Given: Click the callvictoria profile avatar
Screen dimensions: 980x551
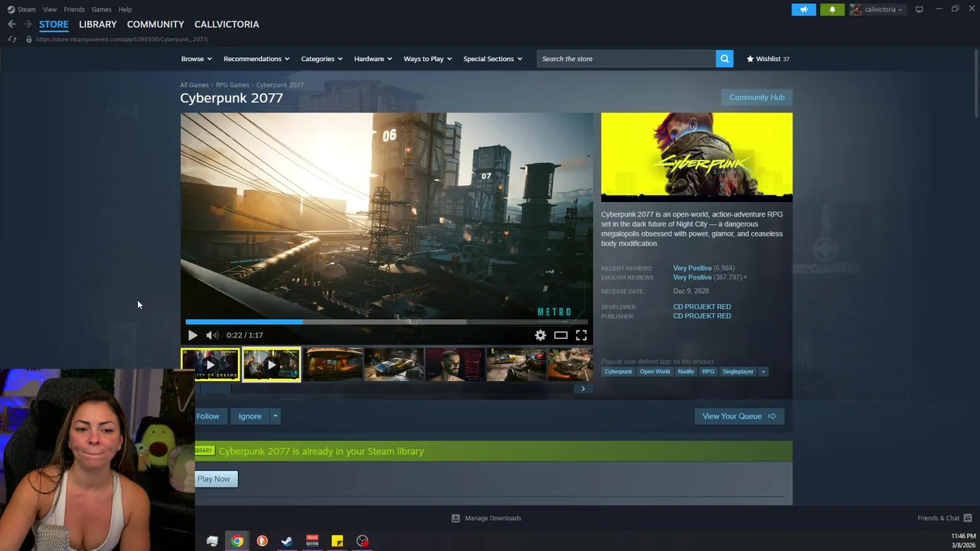Looking at the screenshot, I should 856,9.
